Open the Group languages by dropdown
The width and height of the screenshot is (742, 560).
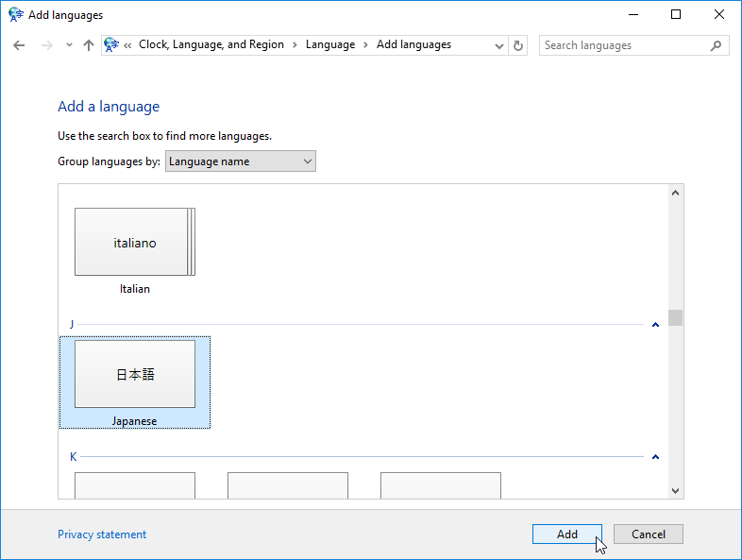point(240,161)
